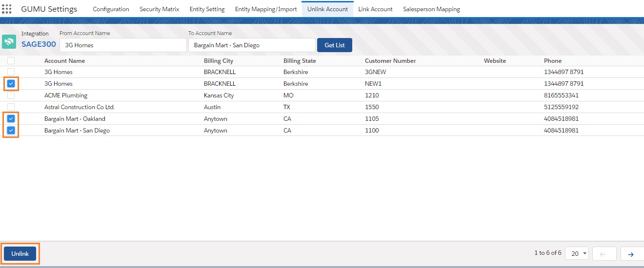The width and height of the screenshot is (644, 268).
Task: Click the Billing City column header
Action: tap(219, 61)
